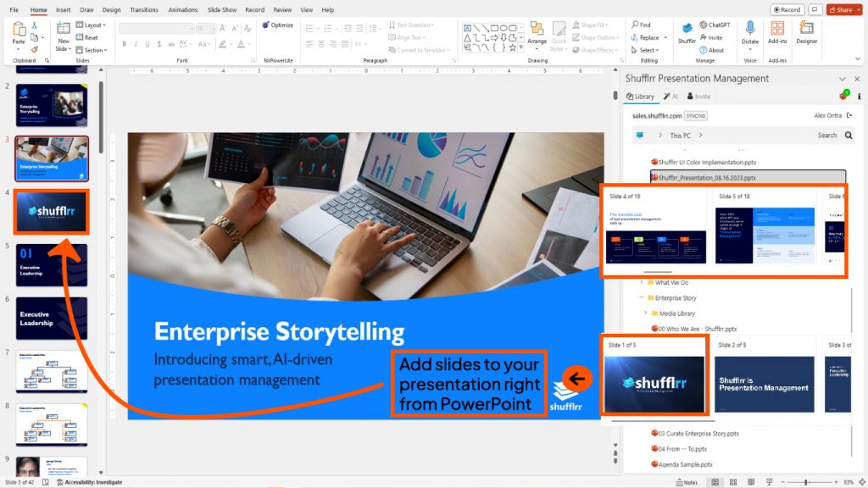Collapse the Enterprise Story folder
The image size is (868, 488).
coord(643,297)
